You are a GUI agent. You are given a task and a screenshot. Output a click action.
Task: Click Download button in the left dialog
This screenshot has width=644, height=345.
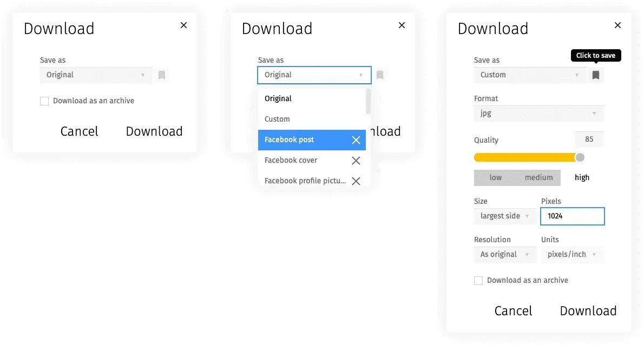coord(154,131)
